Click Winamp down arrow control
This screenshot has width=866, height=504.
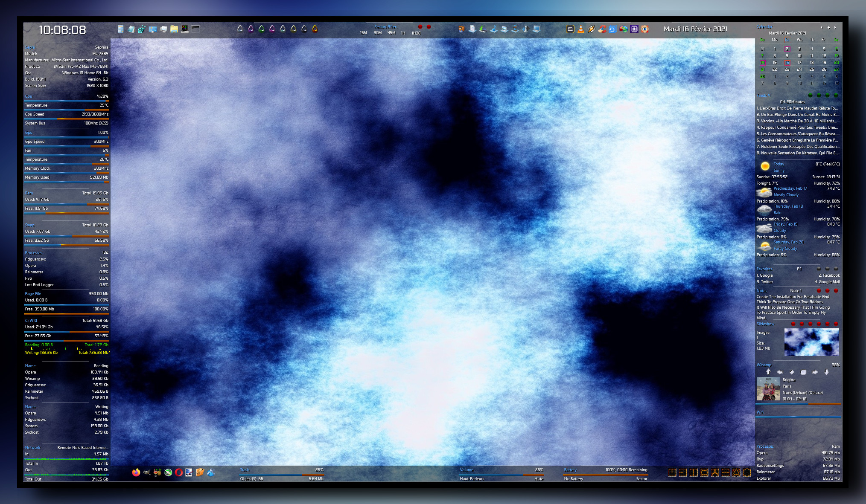pyautogui.click(x=827, y=372)
